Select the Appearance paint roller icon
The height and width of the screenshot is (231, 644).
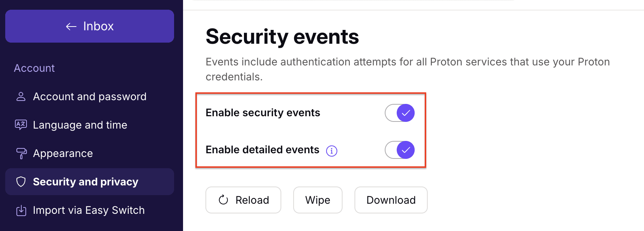21,153
